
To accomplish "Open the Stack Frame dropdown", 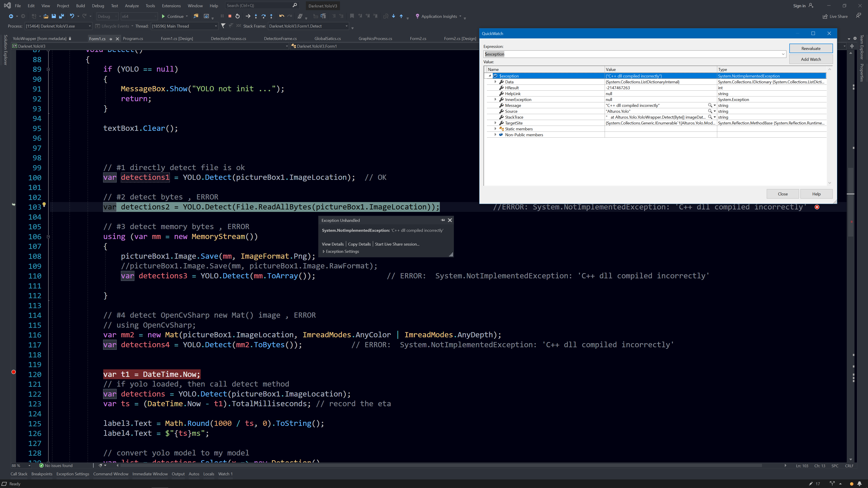I will click(346, 26).
